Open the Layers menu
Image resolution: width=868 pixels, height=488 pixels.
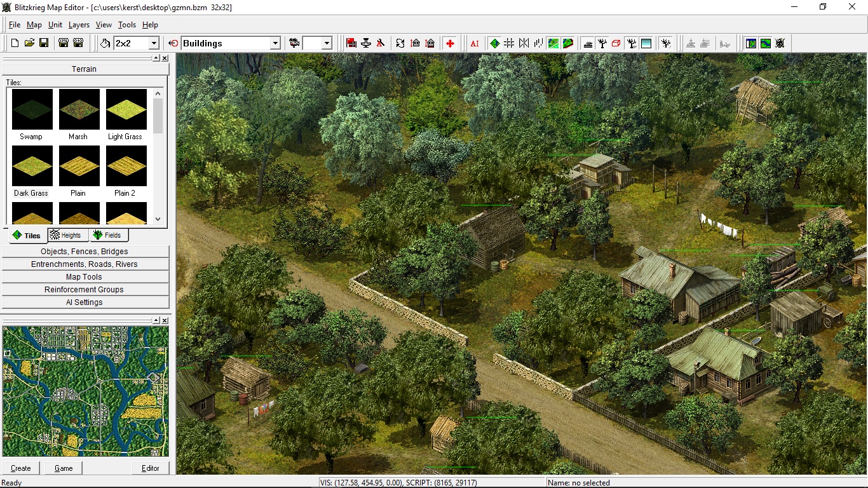click(79, 25)
